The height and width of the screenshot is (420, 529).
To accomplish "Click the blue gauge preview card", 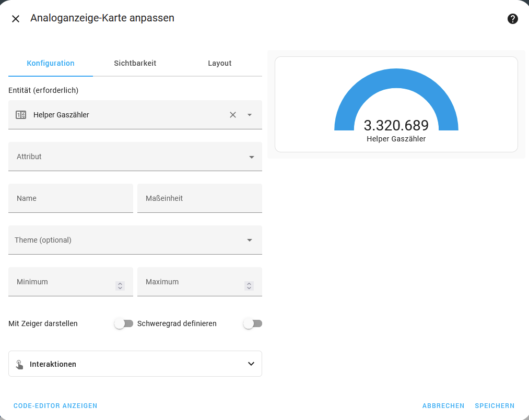I will (396, 104).
